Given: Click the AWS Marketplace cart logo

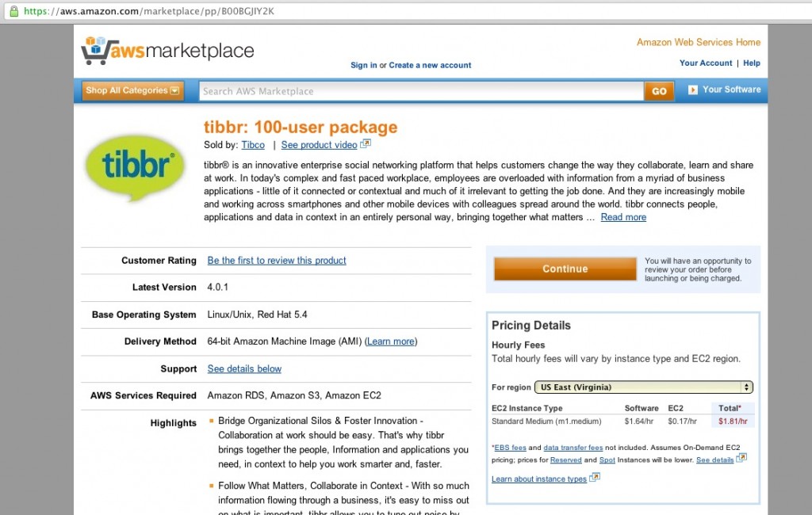Looking at the screenshot, I should (x=167, y=51).
